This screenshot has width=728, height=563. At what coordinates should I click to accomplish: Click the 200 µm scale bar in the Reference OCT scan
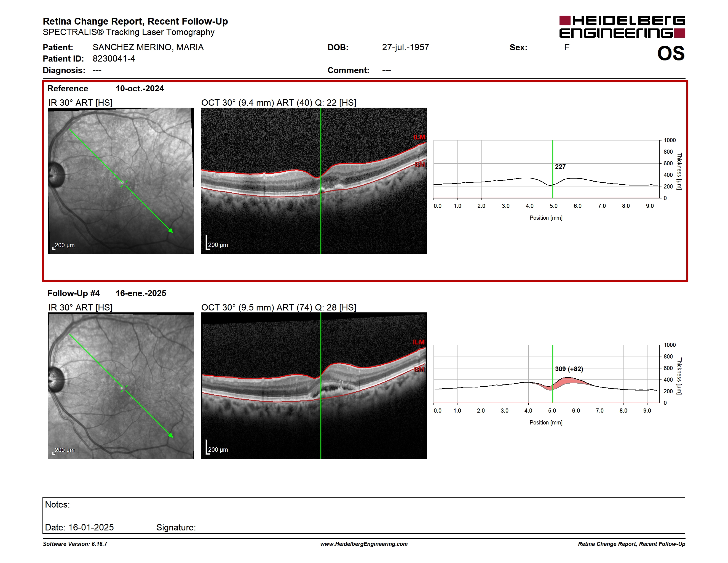click(217, 243)
